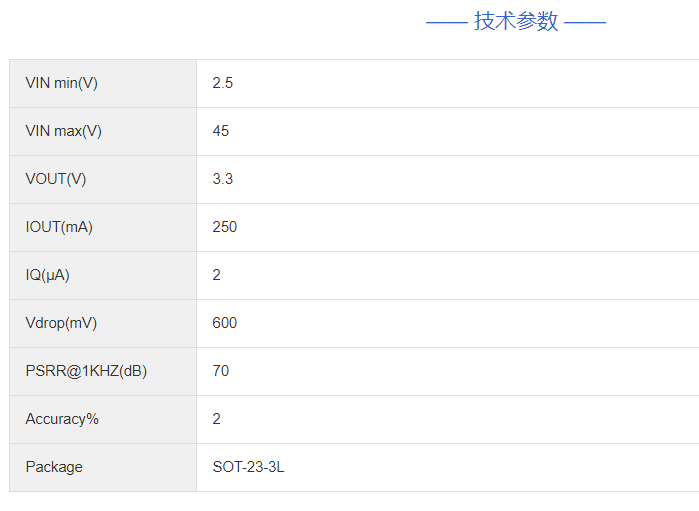Image resolution: width=699 pixels, height=511 pixels.
Task: Select the VIN max(V) label cell
Action: tap(64, 131)
